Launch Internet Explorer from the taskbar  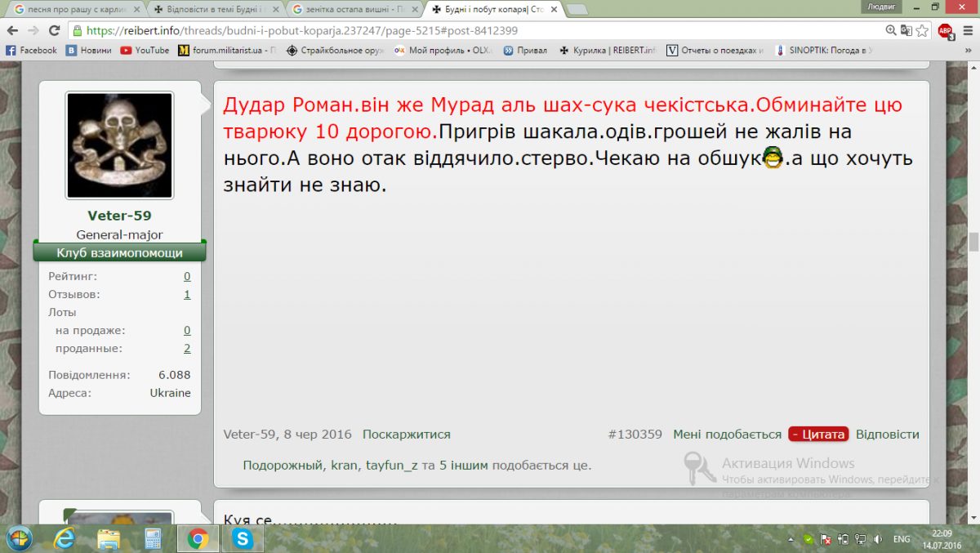[x=64, y=538]
